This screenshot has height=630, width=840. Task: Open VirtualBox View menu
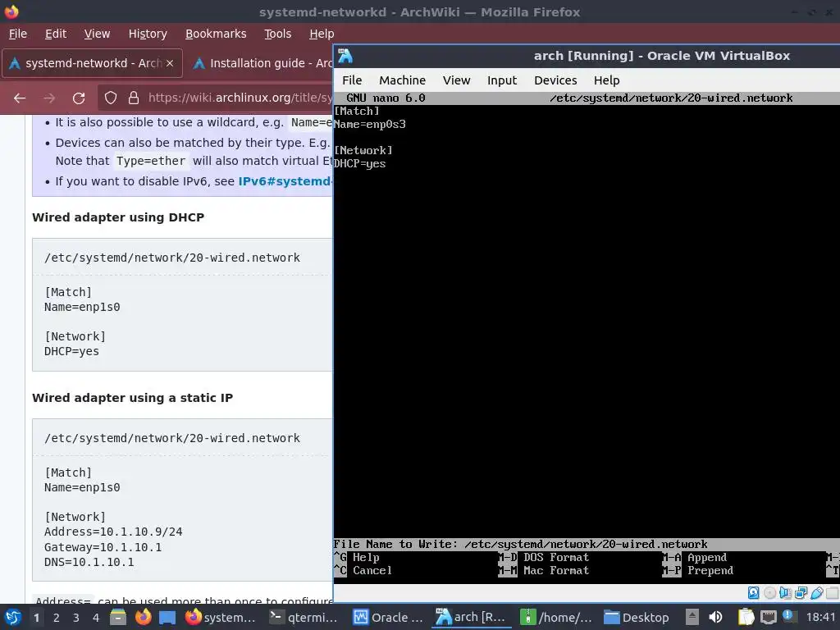[x=456, y=80]
